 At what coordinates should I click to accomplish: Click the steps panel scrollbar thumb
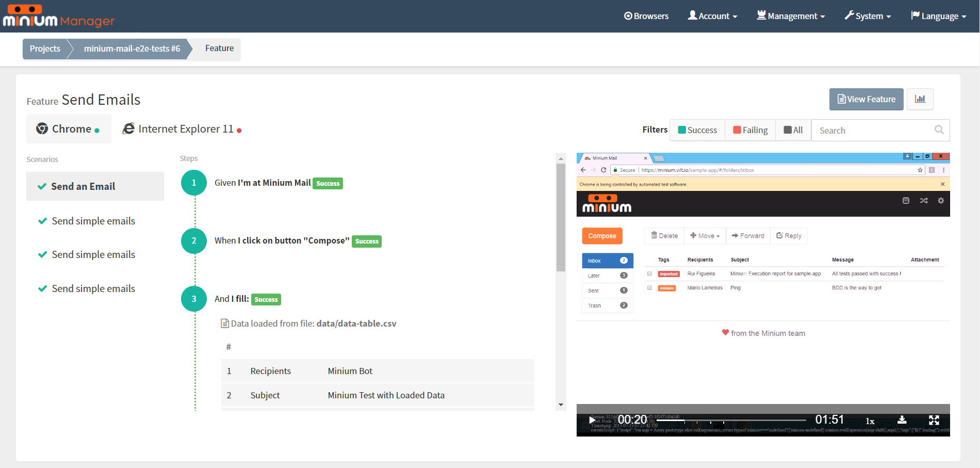[561, 217]
